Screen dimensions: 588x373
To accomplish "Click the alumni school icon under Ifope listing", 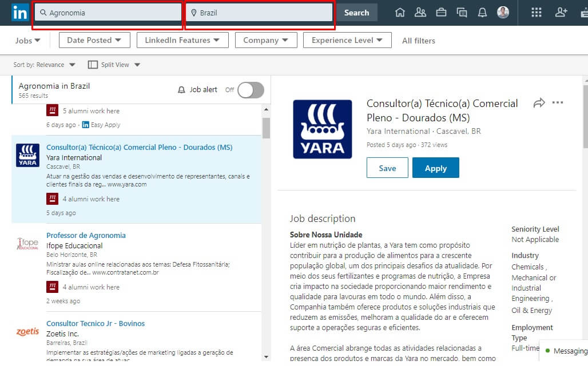I will tap(52, 287).
